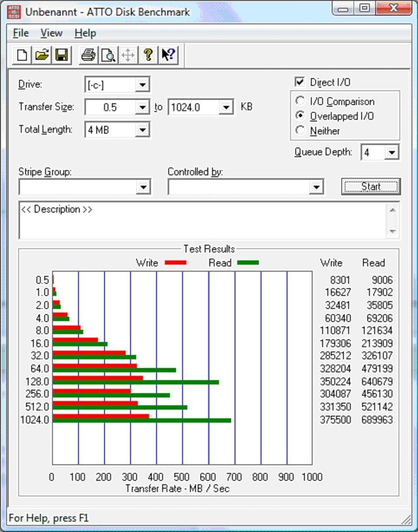Click the Save floppy disk icon
The width and height of the screenshot is (418, 532).
62,55
